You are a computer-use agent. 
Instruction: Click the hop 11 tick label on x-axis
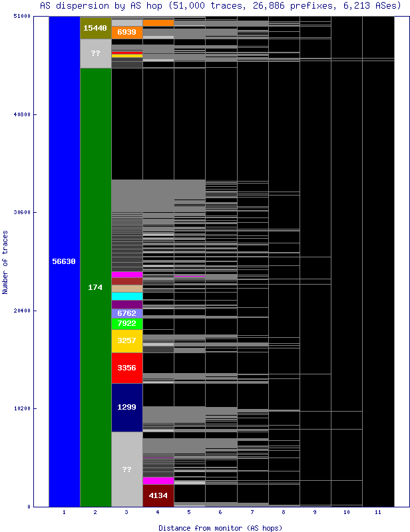pyautogui.click(x=377, y=513)
